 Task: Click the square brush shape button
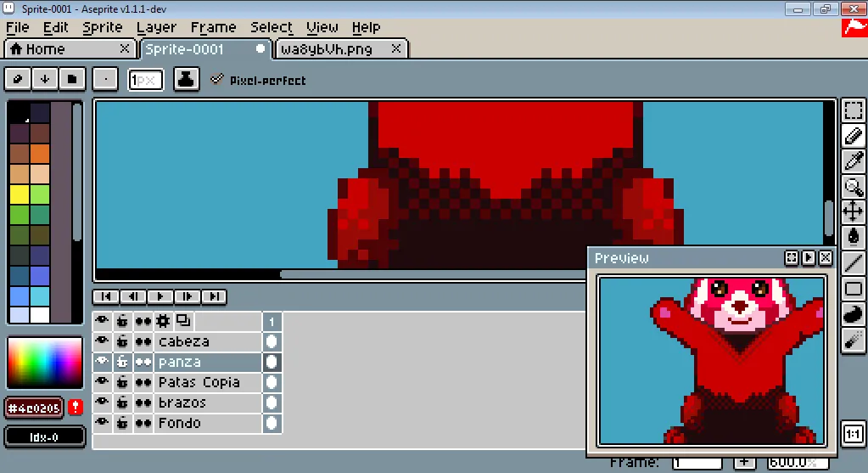[72, 79]
